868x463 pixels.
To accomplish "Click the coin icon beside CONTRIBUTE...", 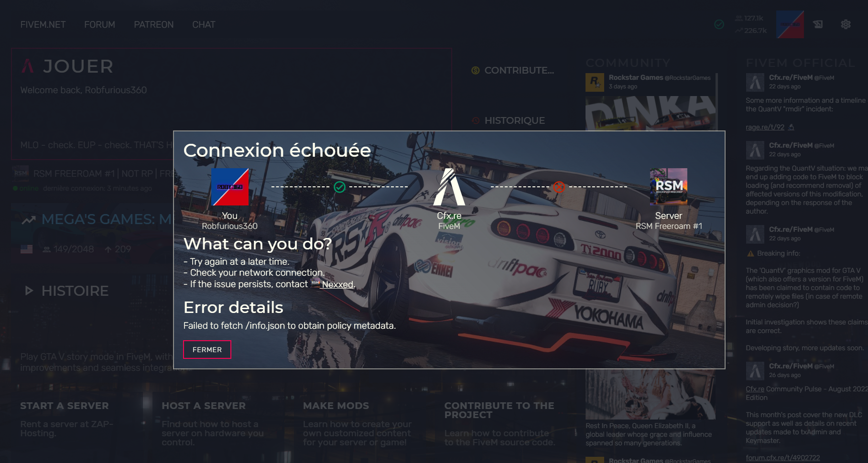I will [476, 70].
